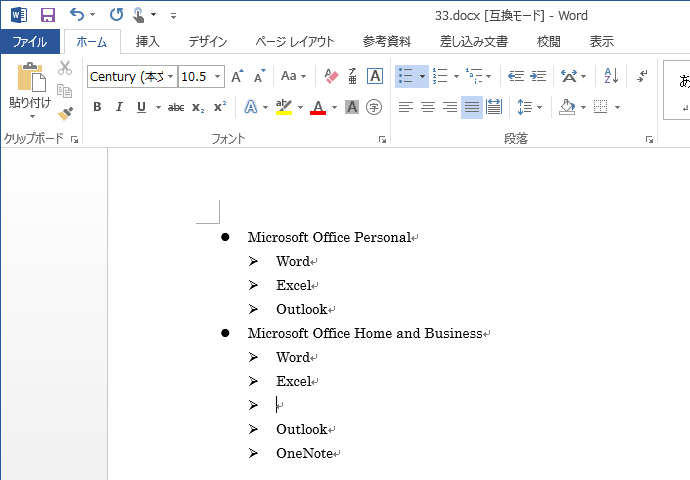Justify the paragraph text
This screenshot has width=690, height=480.
[472, 107]
